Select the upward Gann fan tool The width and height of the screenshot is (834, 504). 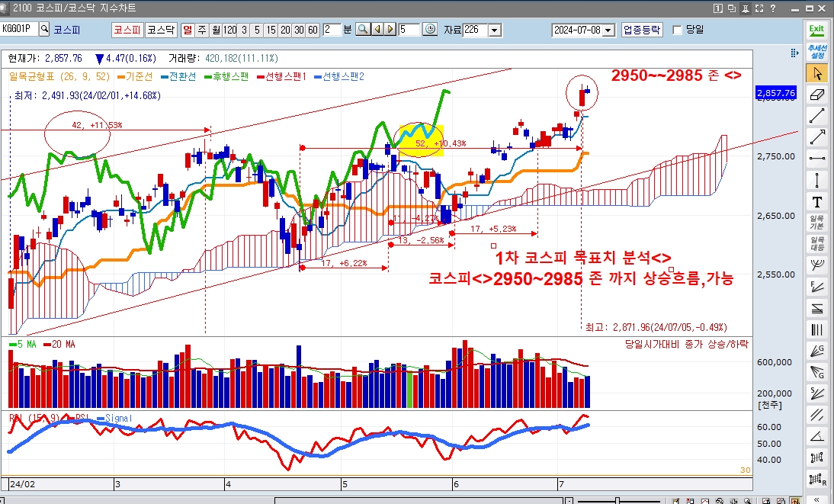pyautogui.click(x=817, y=351)
